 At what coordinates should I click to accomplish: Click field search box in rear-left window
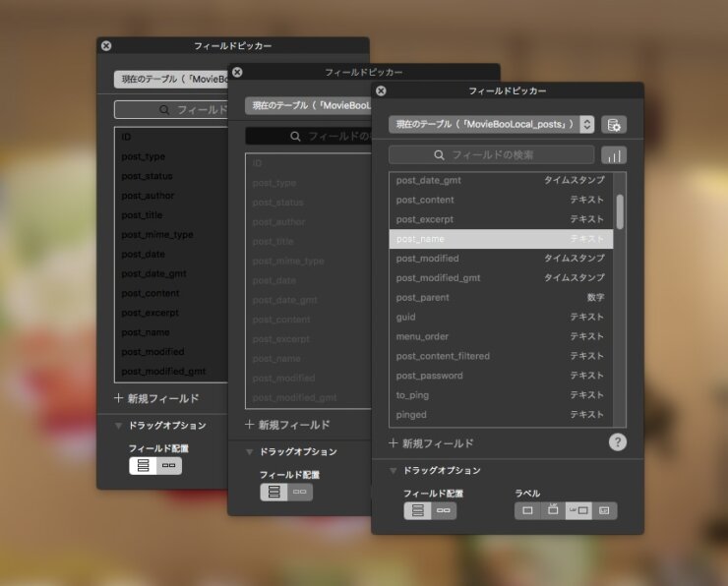click(x=171, y=110)
